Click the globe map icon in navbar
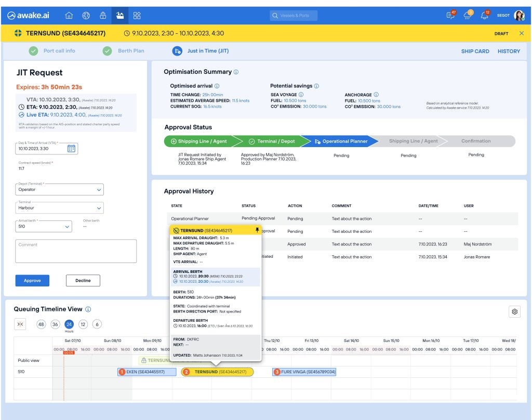The image size is (532, 420). [86, 16]
